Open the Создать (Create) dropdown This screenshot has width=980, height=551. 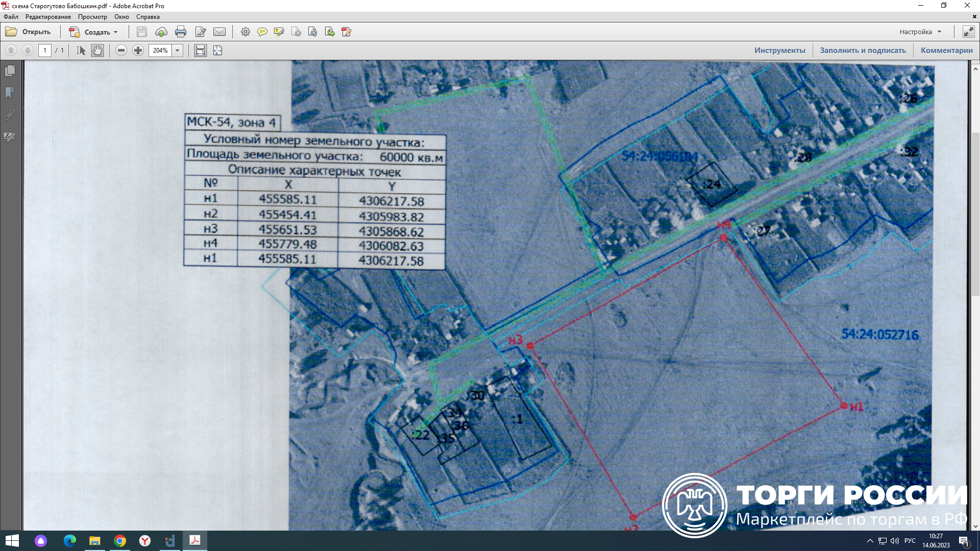pyautogui.click(x=93, y=32)
